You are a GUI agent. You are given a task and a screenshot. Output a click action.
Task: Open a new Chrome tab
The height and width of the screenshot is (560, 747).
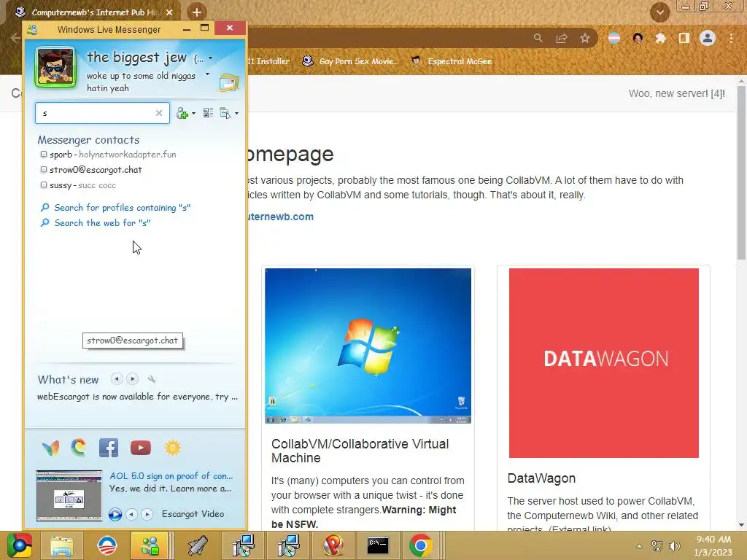click(x=197, y=12)
